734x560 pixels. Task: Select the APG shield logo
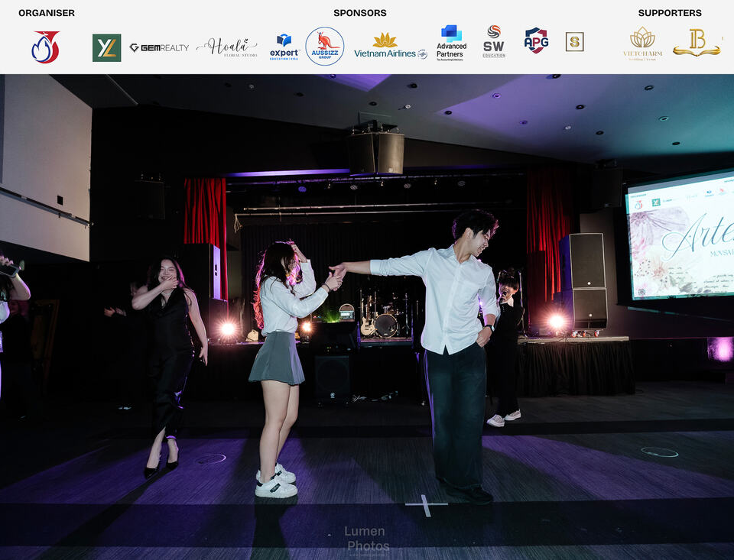point(536,40)
